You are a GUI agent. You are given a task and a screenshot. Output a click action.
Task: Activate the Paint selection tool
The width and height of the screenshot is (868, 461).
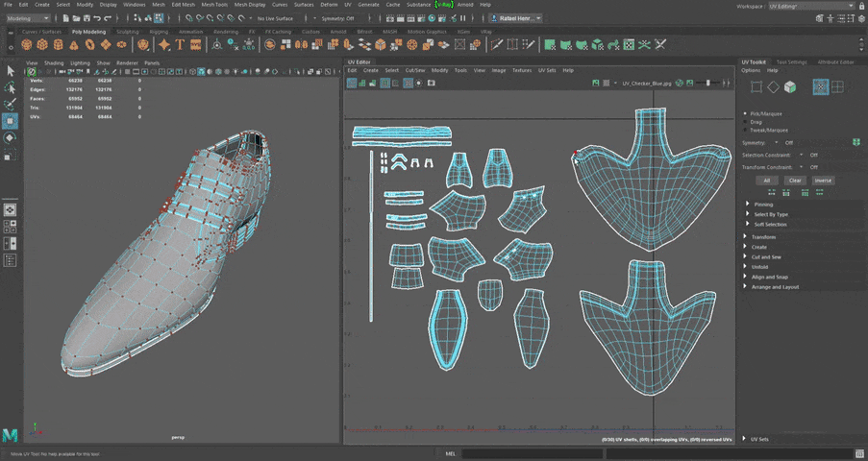point(11,104)
